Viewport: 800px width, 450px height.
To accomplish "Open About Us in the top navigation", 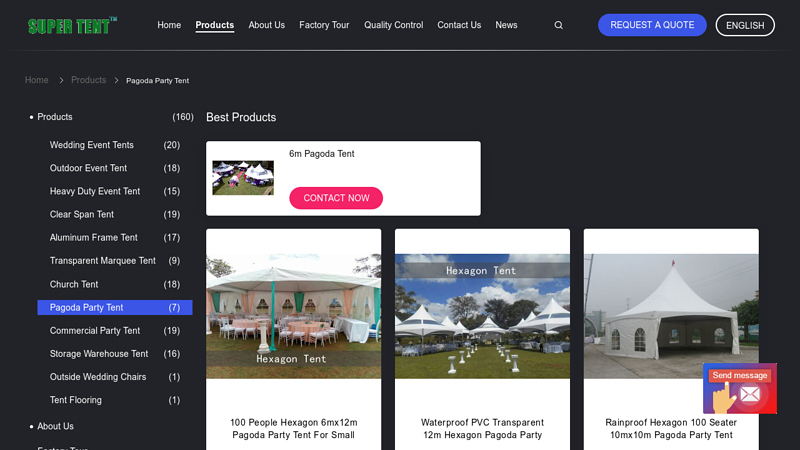I will pyautogui.click(x=266, y=25).
